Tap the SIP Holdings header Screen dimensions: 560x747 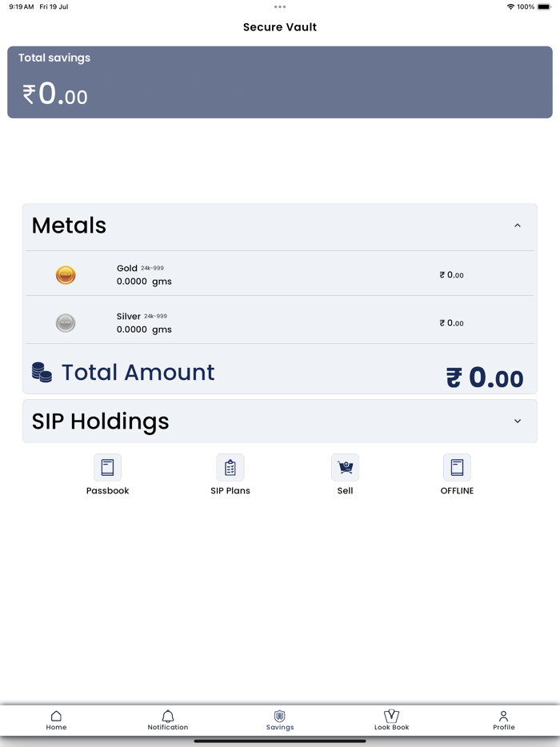(101, 421)
